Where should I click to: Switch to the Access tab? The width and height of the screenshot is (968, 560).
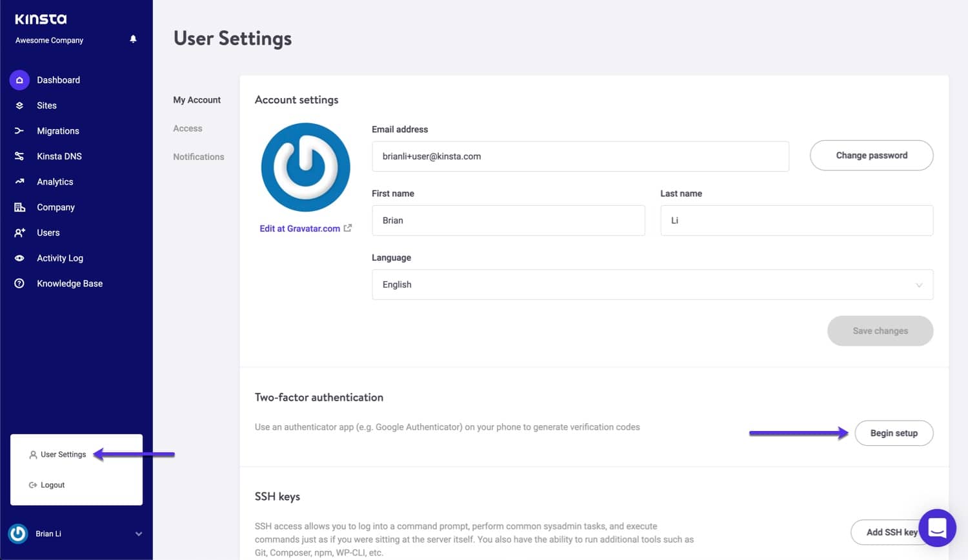(187, 128)
